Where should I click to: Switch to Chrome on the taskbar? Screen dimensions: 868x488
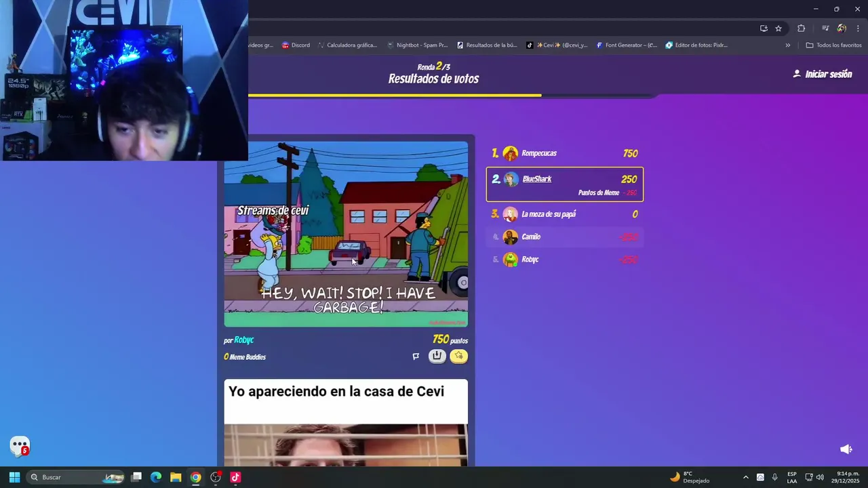point(195,477)
